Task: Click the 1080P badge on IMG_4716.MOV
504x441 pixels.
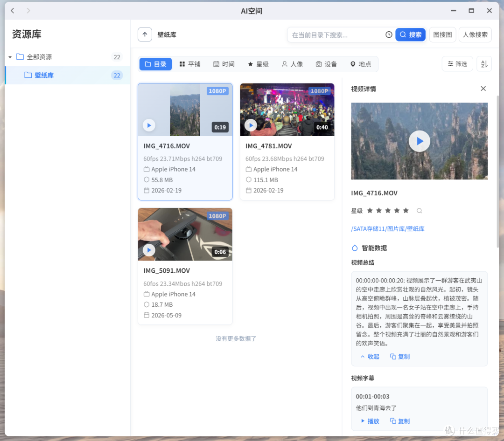Action: coord(217,91)
